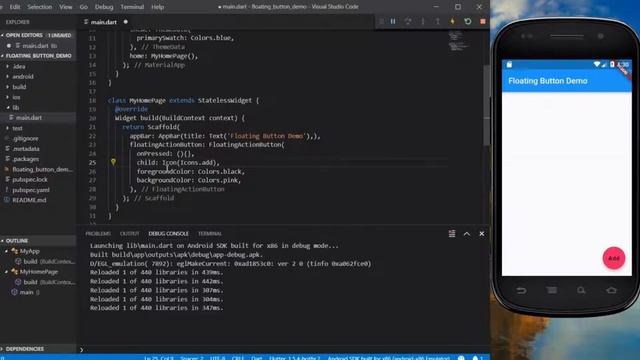Click the Android SDK device selector in status bar
Viewport: 640px width, 360px height.
click(x=389, y=358)
